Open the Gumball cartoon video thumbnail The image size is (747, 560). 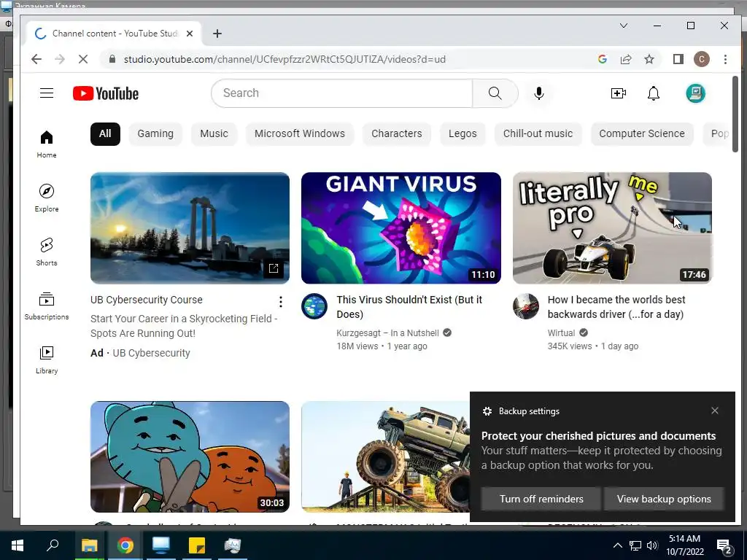tap(190, 456)
